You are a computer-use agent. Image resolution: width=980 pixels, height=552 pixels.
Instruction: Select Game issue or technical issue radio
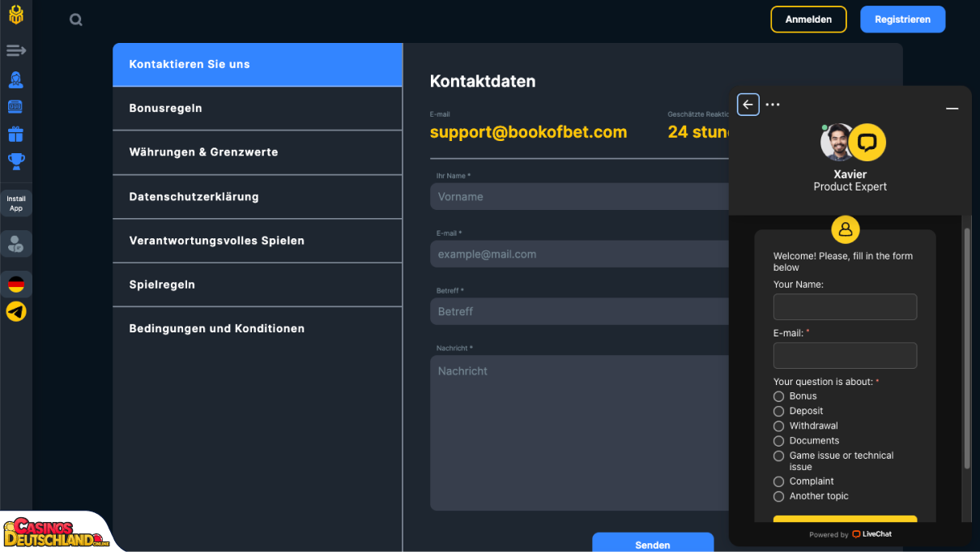tap(779, 456)
